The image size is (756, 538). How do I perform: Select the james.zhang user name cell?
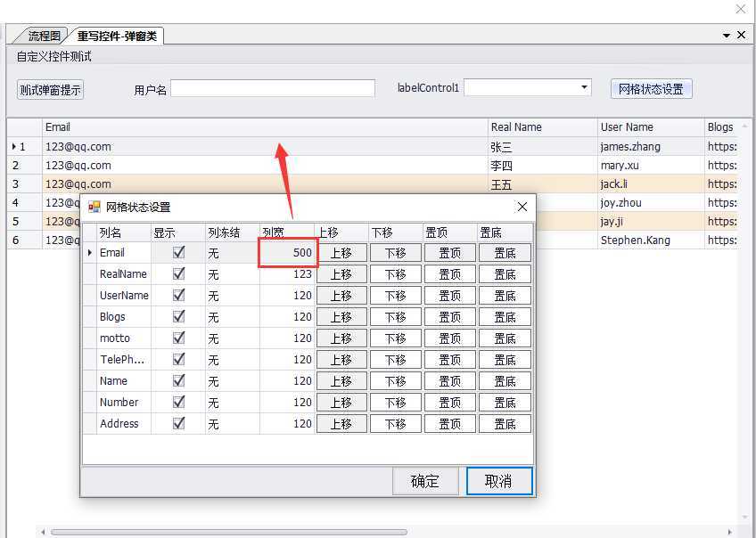[x=651, y=146]
